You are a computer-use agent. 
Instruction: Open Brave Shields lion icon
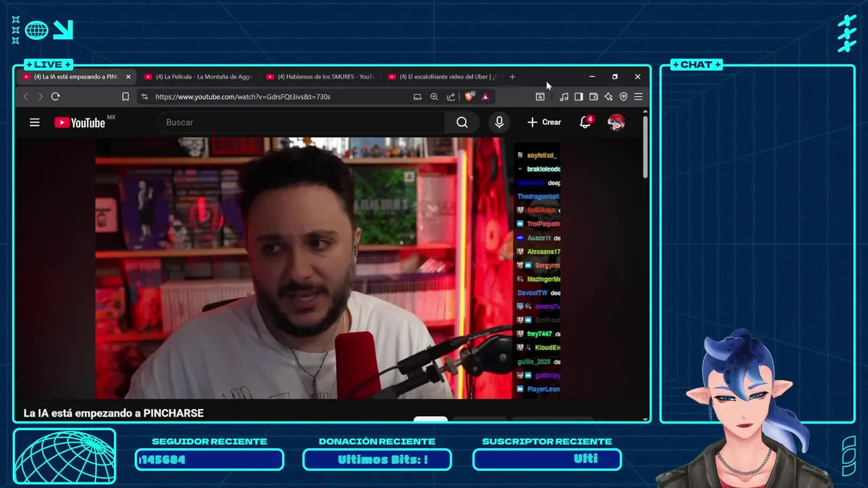[469, 96]
